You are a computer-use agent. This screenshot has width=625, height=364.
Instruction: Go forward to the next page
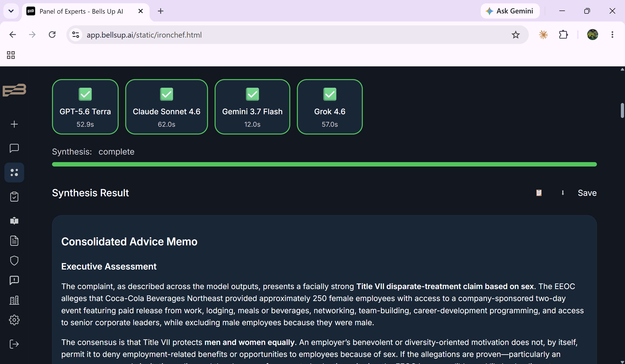(x=32, y=35)
